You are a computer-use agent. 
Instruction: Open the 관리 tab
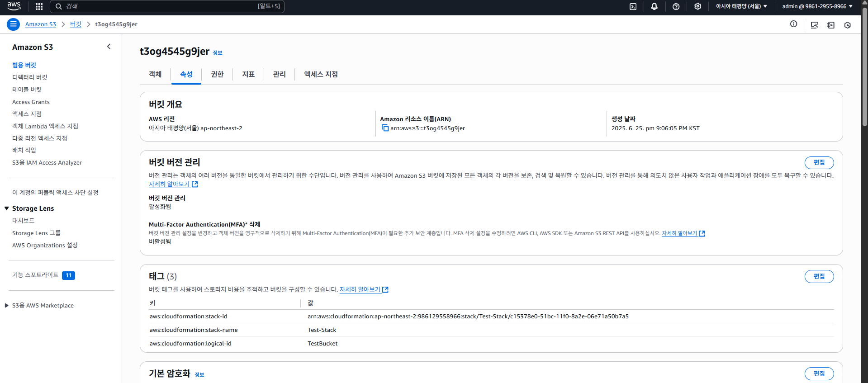pyautogui.click(x=279, y=74)
